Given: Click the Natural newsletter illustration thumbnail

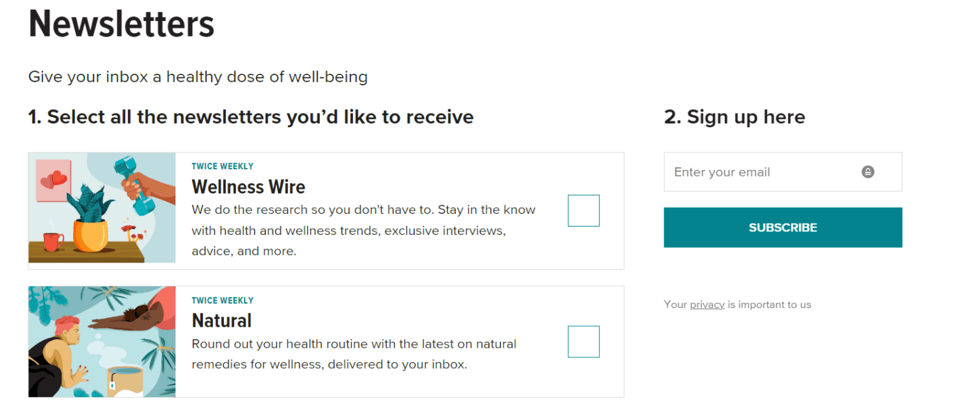Looking at the screenshot, I should (102, 342).
